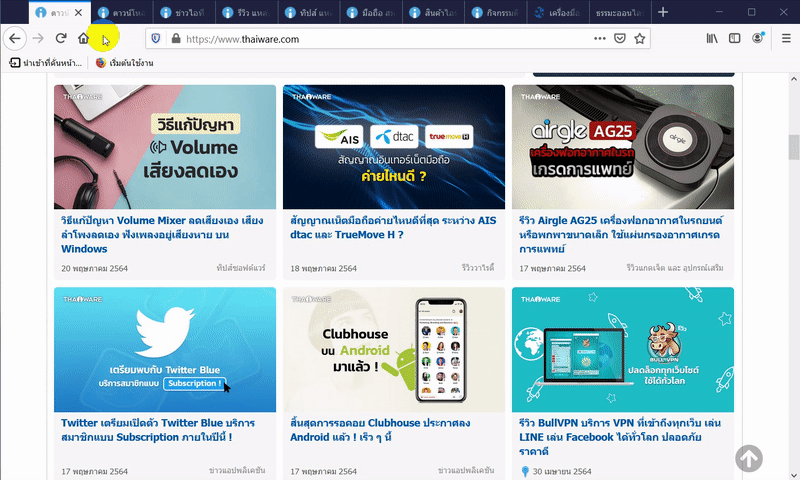Image resolution: width=800 pixels, height=480 pixels.
Task: Close the active first tab
Action: pos(78,13)
